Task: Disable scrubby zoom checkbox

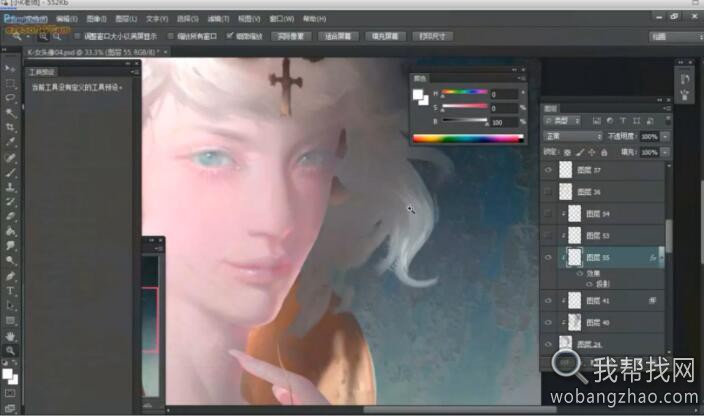Action: [230, 36]
